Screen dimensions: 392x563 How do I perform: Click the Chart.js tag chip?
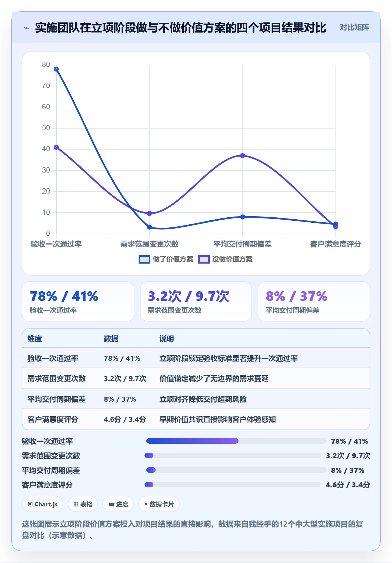pyautogui.click(x=43, y=504)
